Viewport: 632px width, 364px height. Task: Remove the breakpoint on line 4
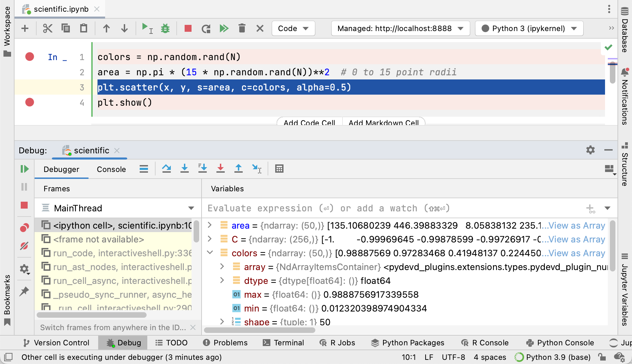click(x=30, y=102)
